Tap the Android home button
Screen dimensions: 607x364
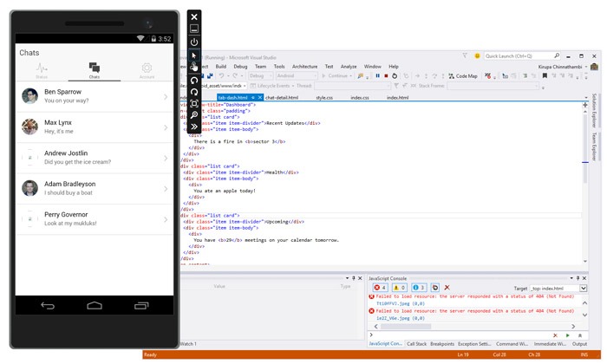[x=94, y=306]
